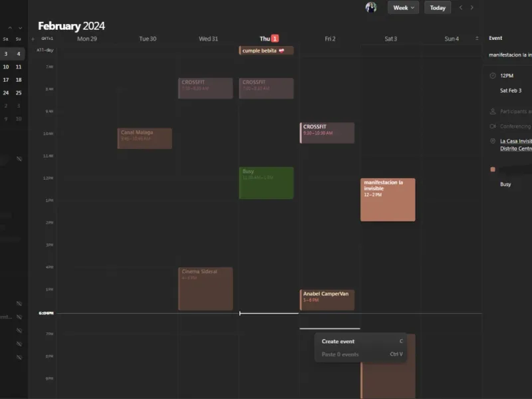532x399 pixels.
Task: Open the Anabel CamperVan event
Action: coord(327,300)
